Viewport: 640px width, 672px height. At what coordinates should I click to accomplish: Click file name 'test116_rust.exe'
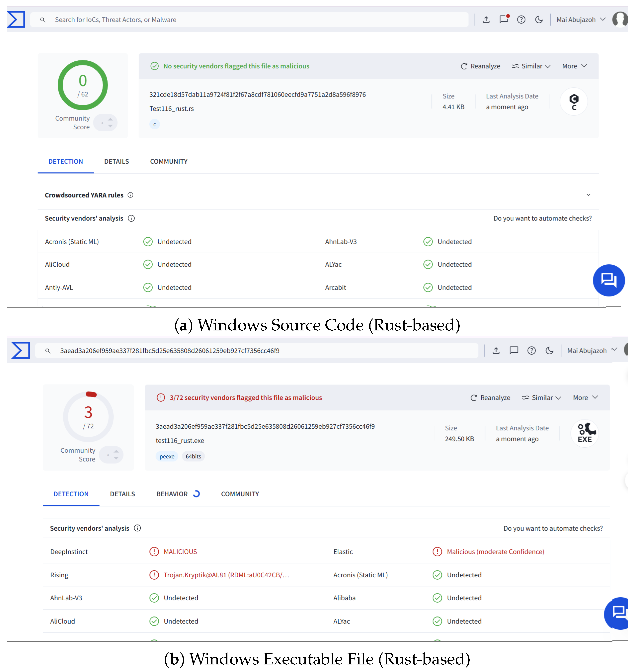(x=180, y=440)
